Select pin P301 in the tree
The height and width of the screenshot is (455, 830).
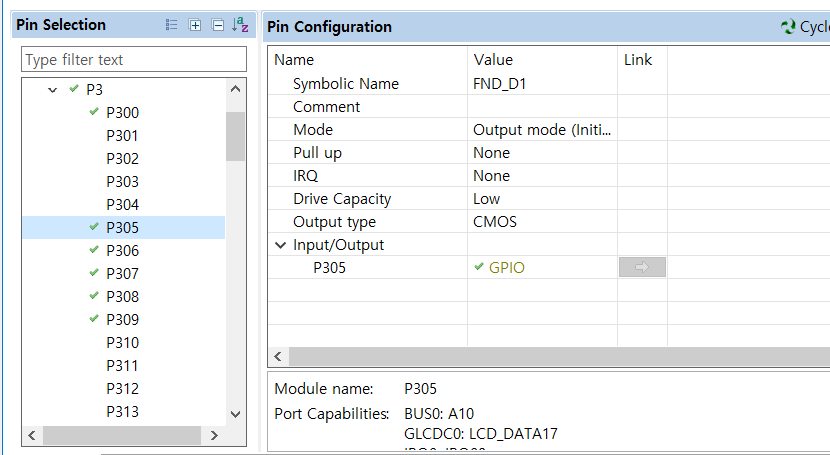(122, 136)
